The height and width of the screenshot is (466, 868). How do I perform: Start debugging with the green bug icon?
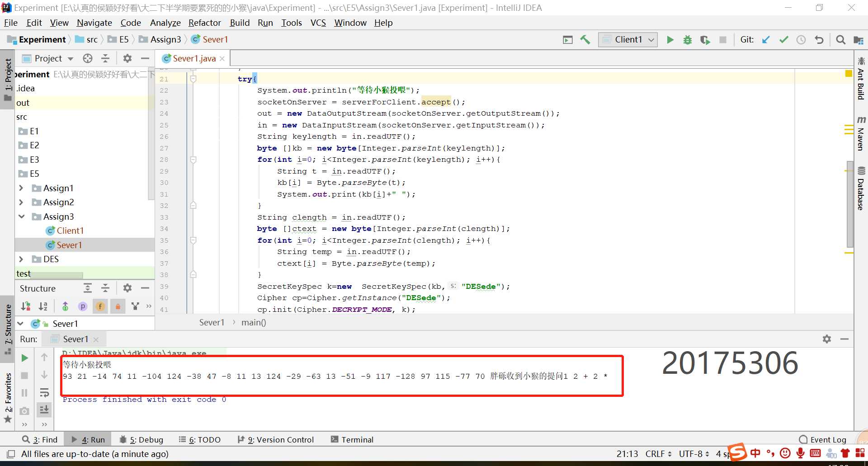tap(688, 40)
